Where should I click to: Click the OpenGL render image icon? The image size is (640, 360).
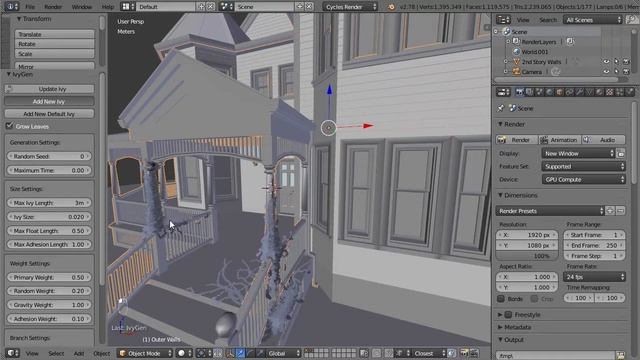coord(464,353)
